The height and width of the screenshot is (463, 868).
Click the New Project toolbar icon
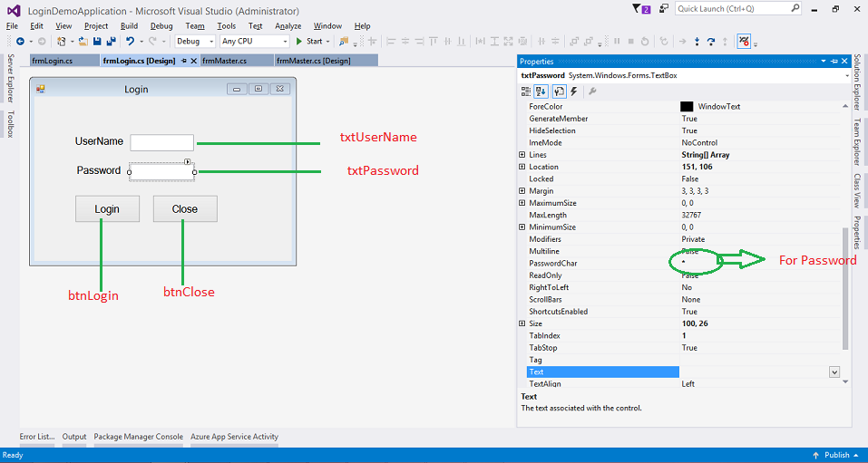coord(61,41)
